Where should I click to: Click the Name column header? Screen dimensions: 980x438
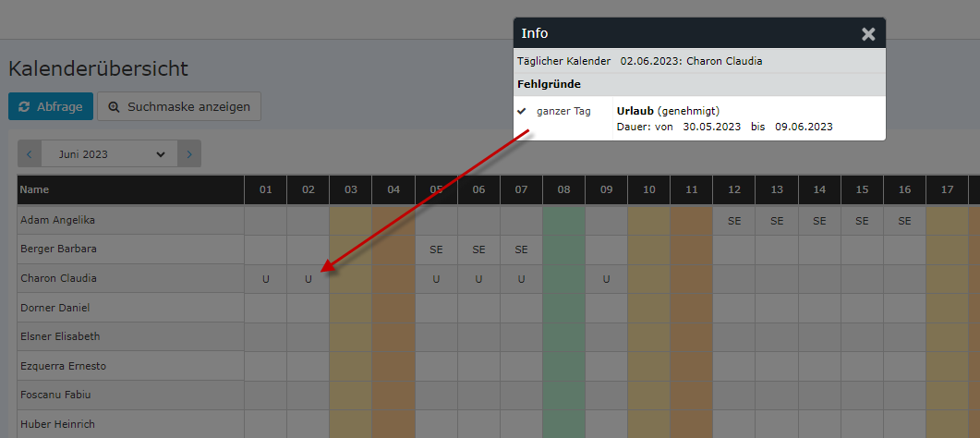(x=130, y=190)
